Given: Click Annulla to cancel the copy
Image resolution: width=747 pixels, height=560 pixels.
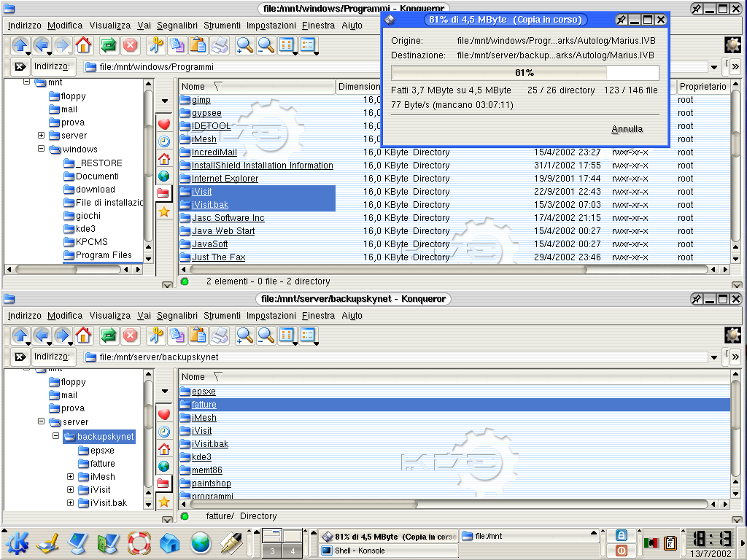Looking at the screenshot, I should [x=627, y=129].
